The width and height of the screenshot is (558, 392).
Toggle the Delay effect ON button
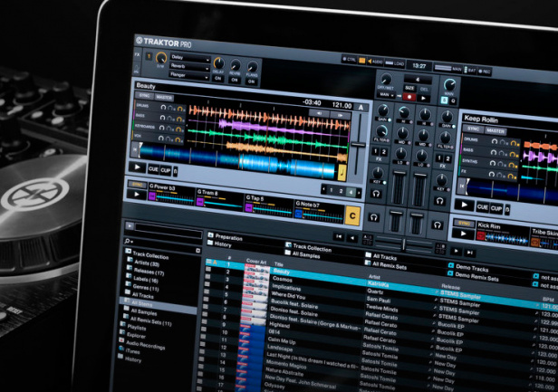(217, 79)
